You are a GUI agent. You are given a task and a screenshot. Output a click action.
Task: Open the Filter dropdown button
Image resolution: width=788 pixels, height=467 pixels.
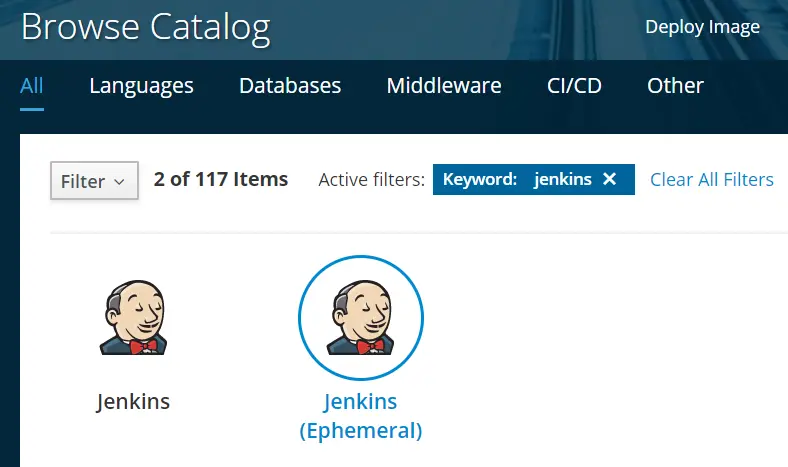coord(94,181)
